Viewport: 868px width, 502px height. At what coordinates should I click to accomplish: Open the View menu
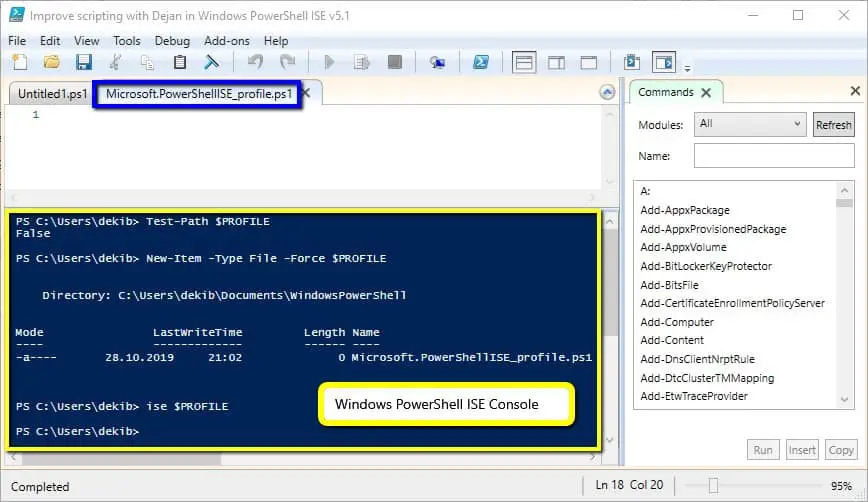[86, 41]
